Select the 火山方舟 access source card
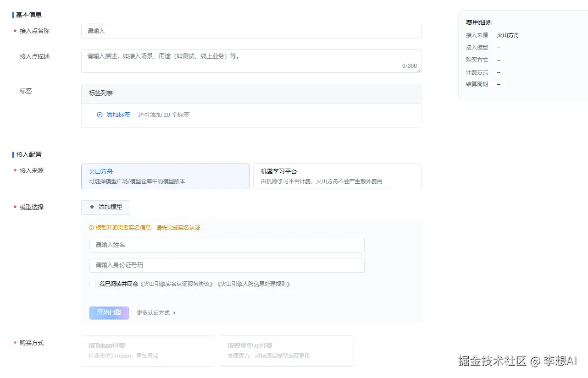 [165, 176]
